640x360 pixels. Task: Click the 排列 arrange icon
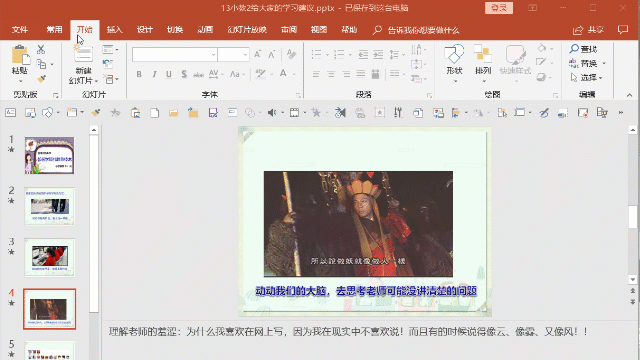click(x=482, y=54)
